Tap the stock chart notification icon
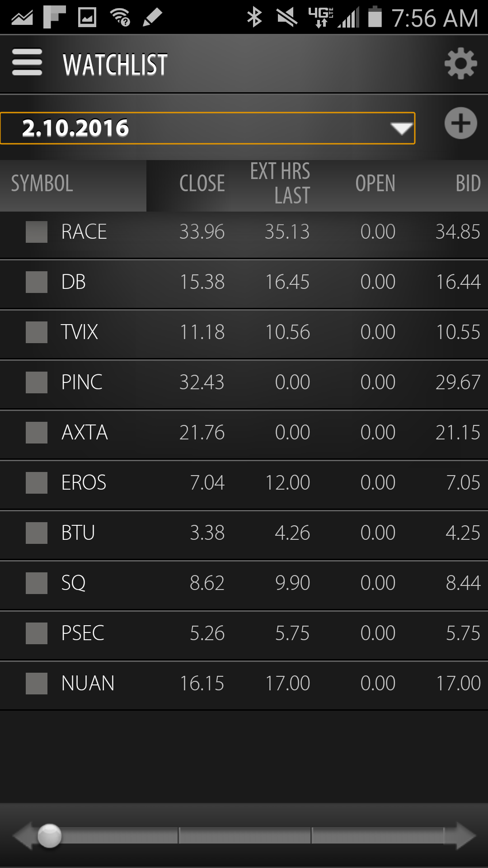The width and height of the screenshot is (488, 868). coord(22,17)
